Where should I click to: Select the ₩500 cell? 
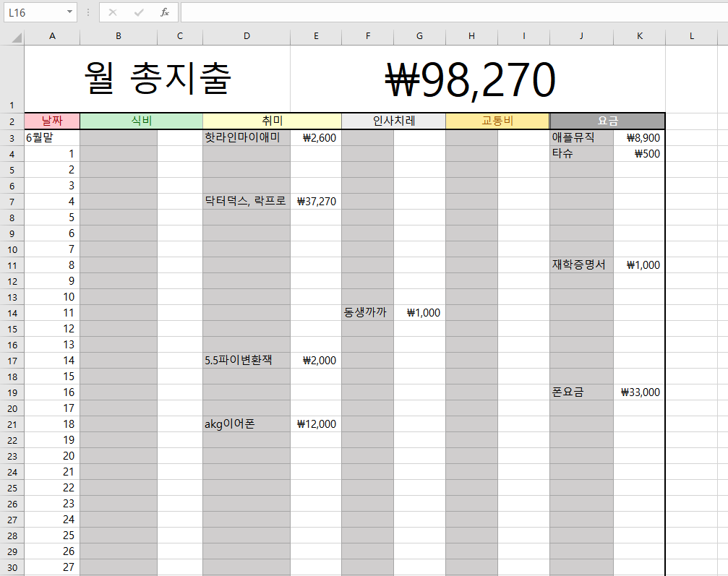click(x=639, y=154)
